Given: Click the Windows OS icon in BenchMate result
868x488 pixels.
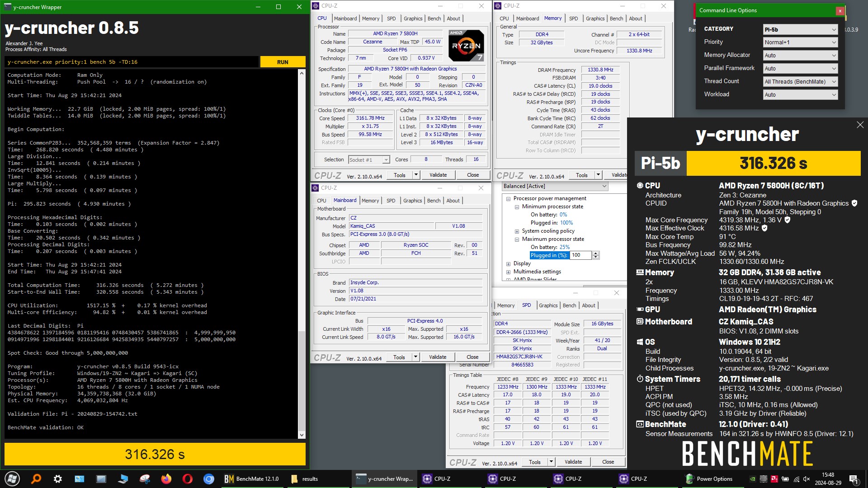Looking at the screenshot, I should pos(640,342).
